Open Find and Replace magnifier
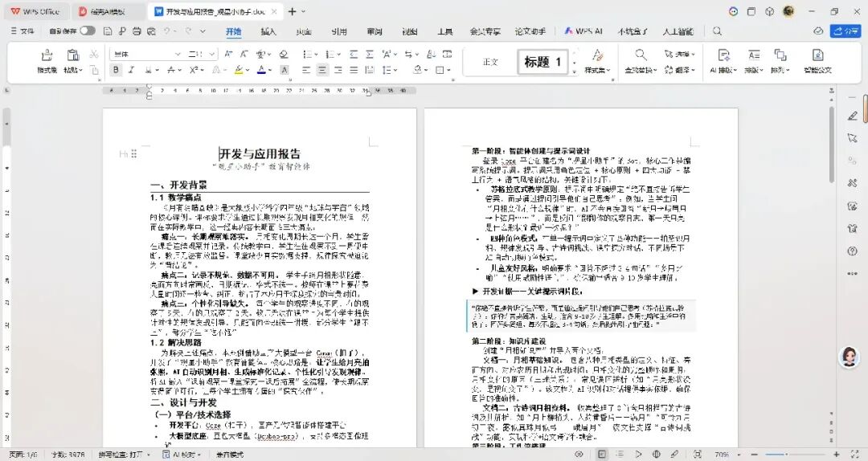The image size is (868, 461). click(641, 55)
